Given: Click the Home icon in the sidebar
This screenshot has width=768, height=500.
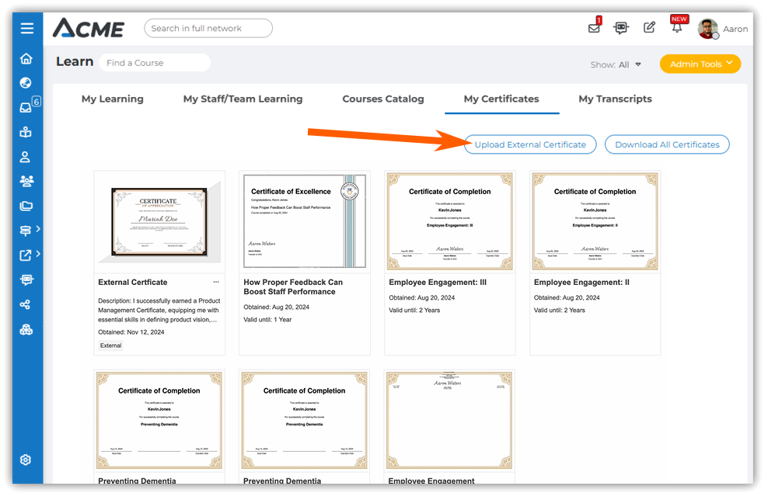Looking at the screenshot, I should [x=26, y=58].
